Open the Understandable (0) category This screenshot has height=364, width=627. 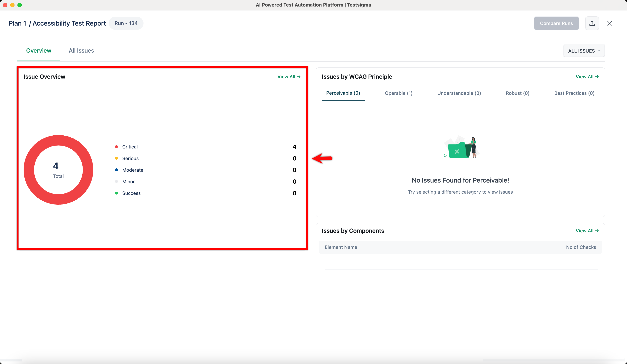459,93
